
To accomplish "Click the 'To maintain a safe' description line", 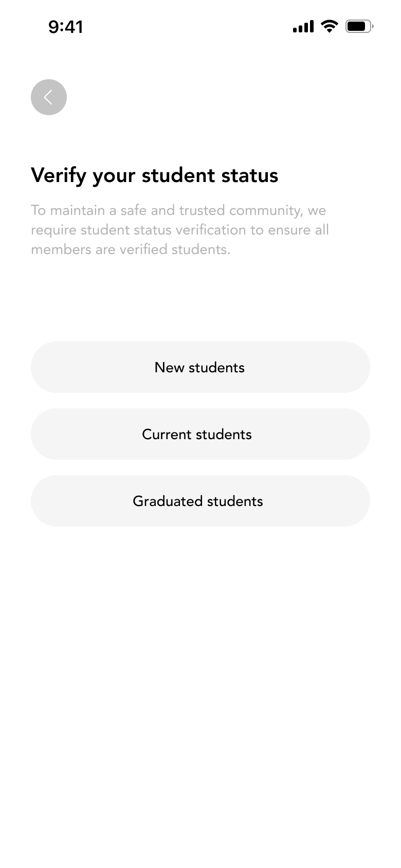I will click(x=178, y=210).
